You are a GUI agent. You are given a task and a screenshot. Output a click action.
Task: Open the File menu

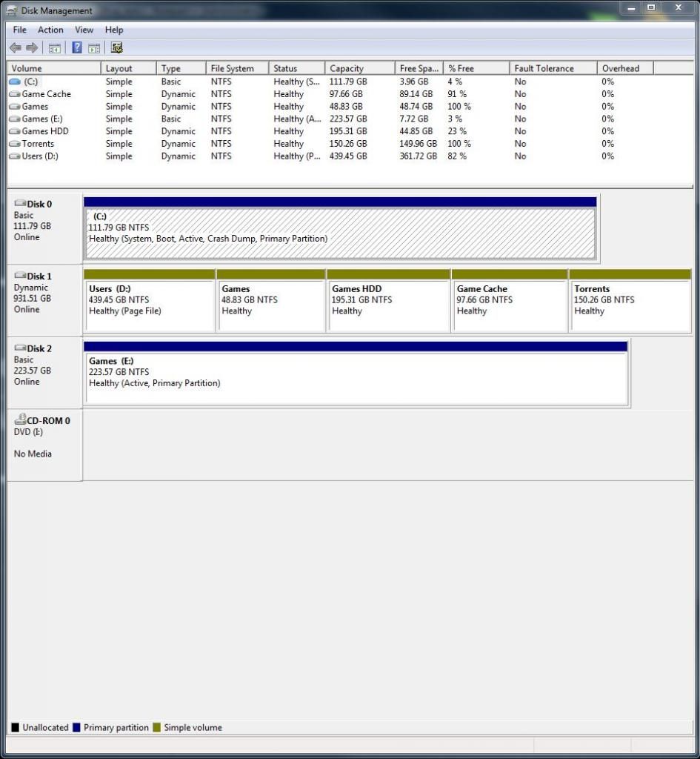coord(20,30)
